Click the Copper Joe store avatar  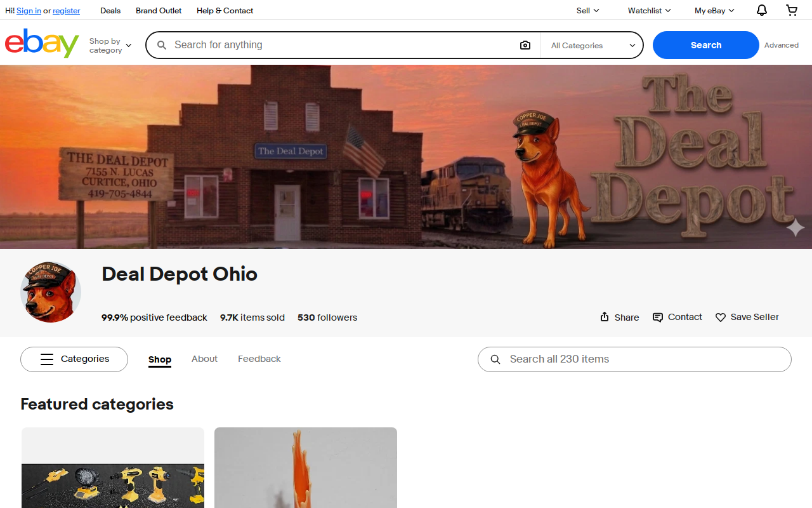51,292
